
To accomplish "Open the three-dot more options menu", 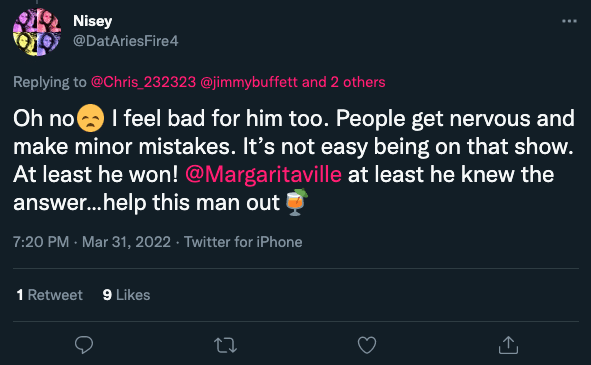I will coord(569,21).
